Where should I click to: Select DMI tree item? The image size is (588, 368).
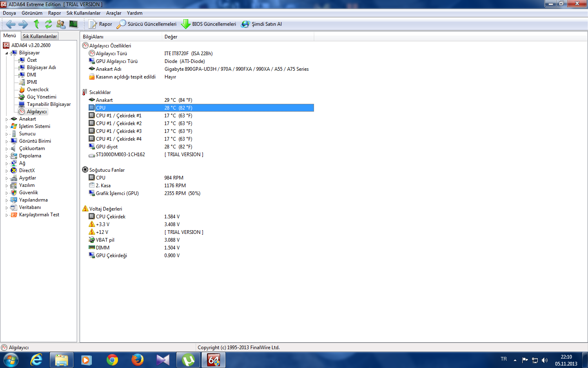point(31,75)
